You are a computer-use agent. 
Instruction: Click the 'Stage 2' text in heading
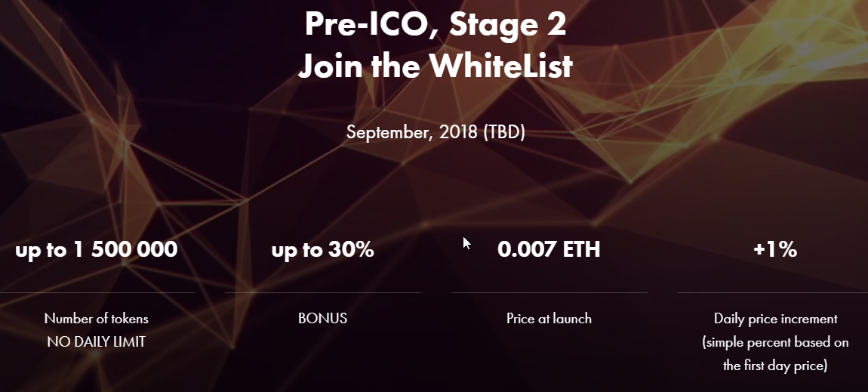[508, 26]
